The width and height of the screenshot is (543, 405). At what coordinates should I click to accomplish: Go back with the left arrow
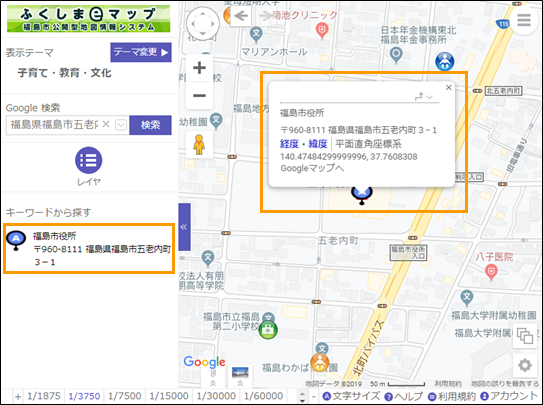pos(241,16)
